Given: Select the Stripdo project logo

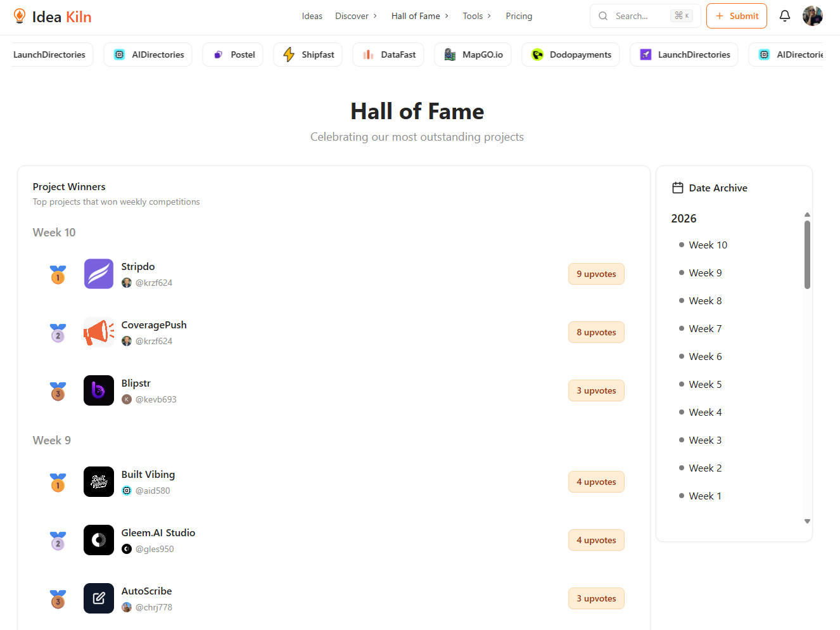Looking at the screenshot, I should [99, 274].
